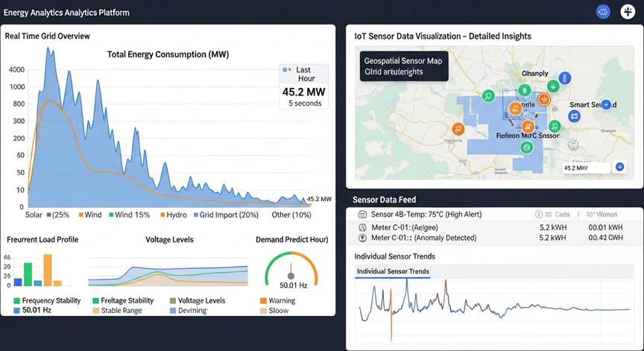This screenshot has width=644, height=351.
Task: Click the Frequency Stability green legend swatch
Action: click(17, 301)
